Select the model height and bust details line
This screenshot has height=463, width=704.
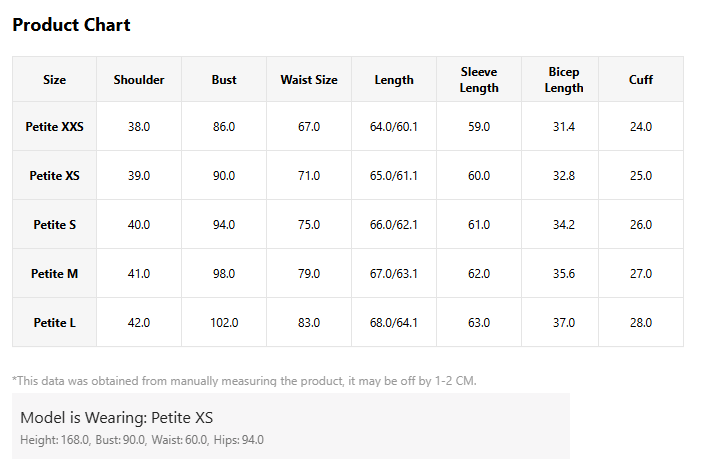click(x=142, y=440)
